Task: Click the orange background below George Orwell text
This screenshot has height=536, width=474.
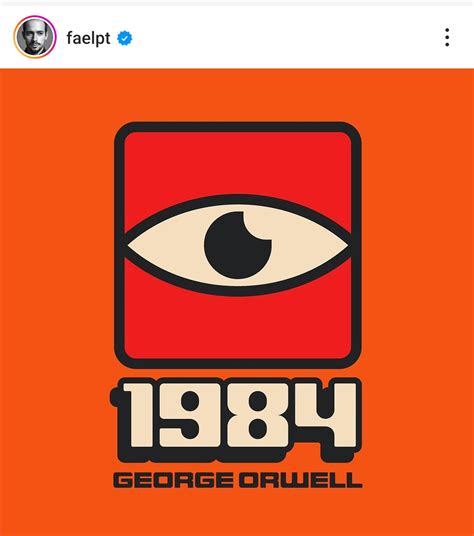Action: point(238,513)
